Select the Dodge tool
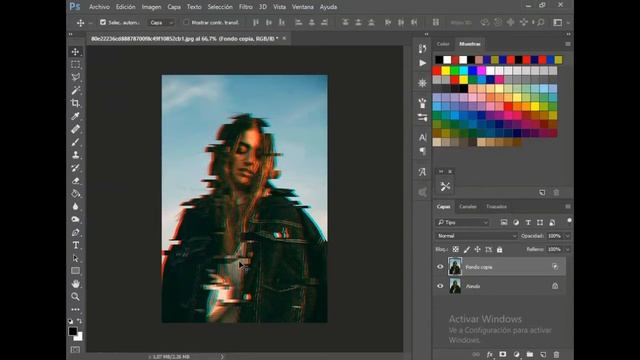Viewport: 640px width, 360px height. coord(76,219)
